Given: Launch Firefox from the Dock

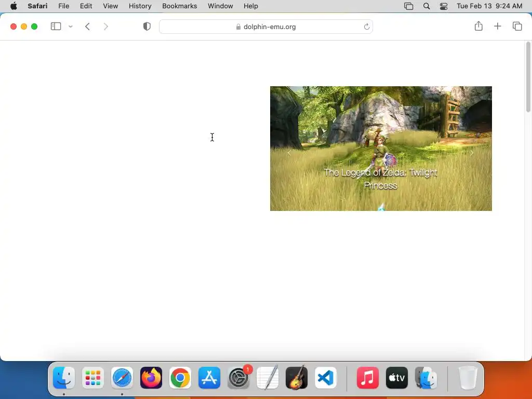Looking at the screenshot, I should click(x=151, y=378).
